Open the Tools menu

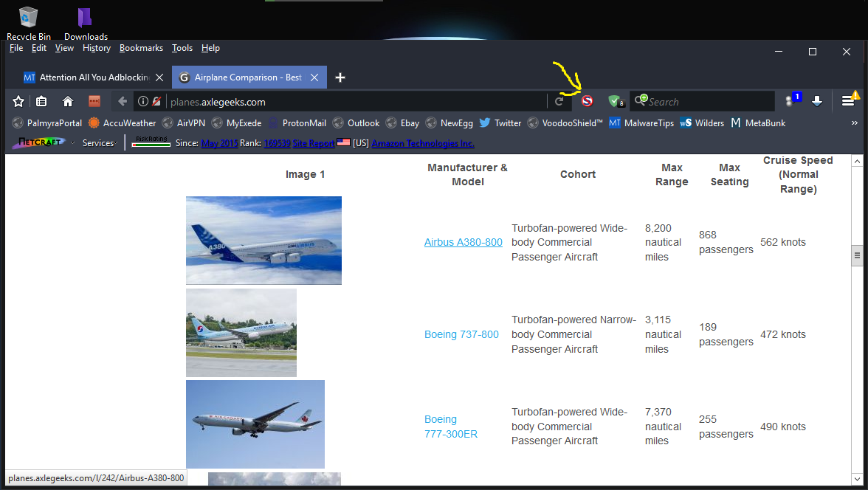(182, 48)
